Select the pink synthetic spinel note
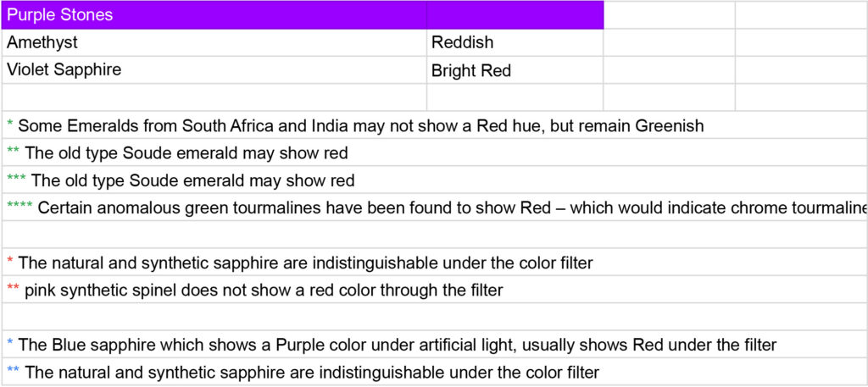This screenshot has height=387, width=868. click(x=263, y=290)
